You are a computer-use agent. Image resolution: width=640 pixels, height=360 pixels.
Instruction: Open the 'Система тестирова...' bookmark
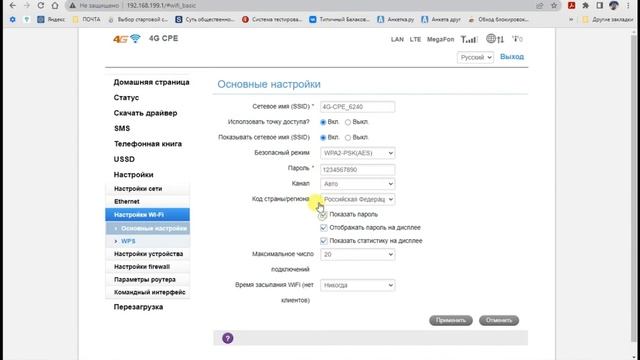click(272, 19)
